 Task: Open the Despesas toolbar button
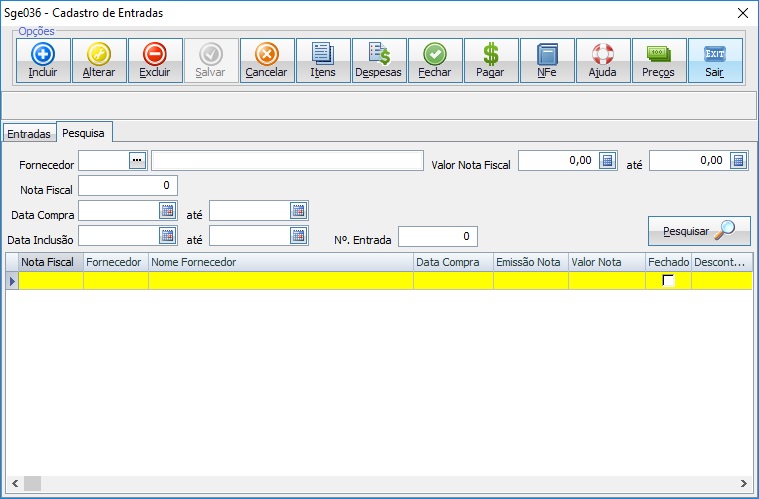(x=379, y=60)
